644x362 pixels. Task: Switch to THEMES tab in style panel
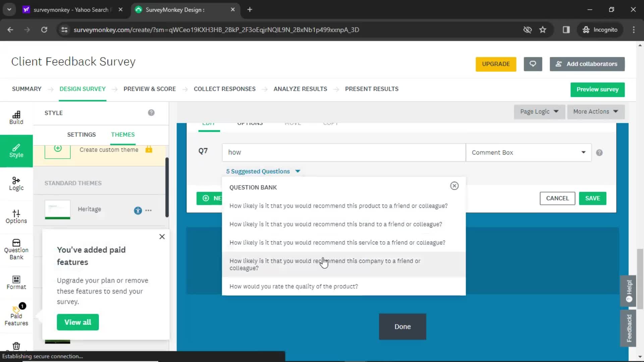[123, 134]
